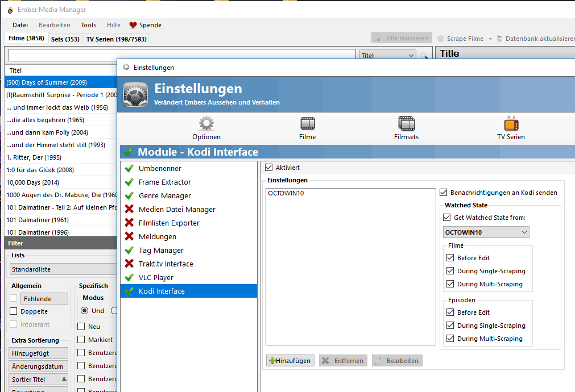Uncheck Filme Before Edit checkbox
575x392 pixels.
(x=450, y=257)
